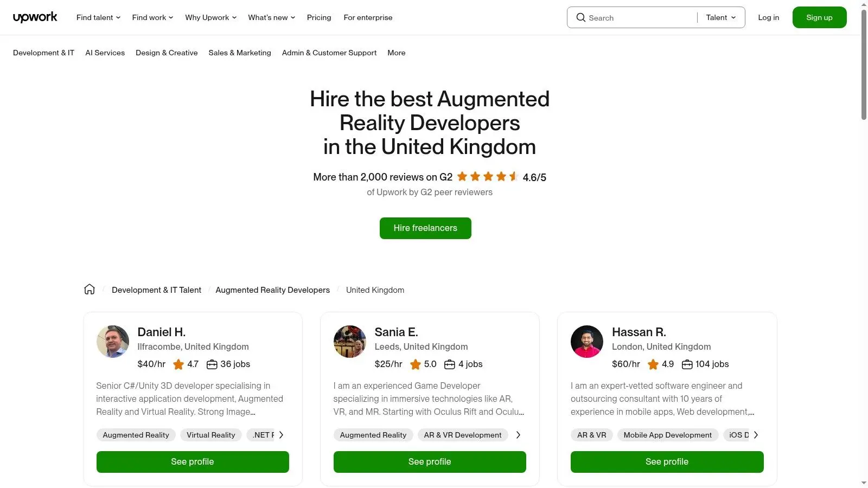This screenshot has width=868, height=488.
Task: Click the search magnifier icon
Action: point(581,17)
